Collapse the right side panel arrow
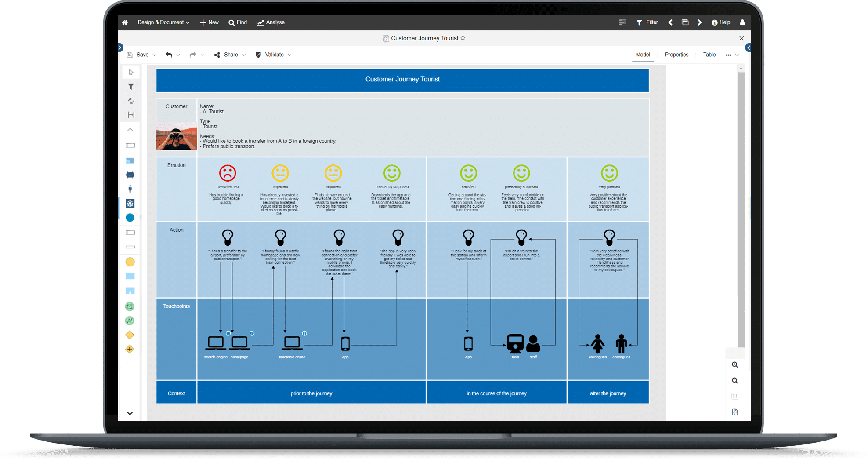This screenshot has width=868, height=459. 748,47
